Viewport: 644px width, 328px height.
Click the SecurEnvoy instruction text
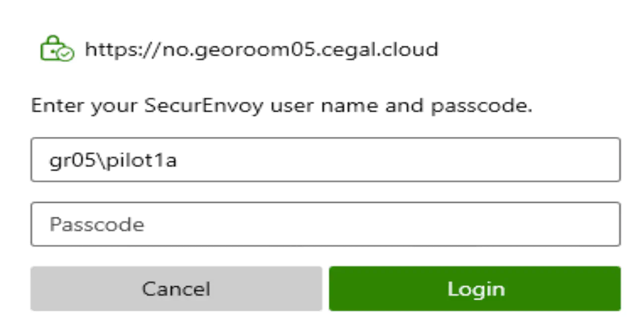[281, 106]
